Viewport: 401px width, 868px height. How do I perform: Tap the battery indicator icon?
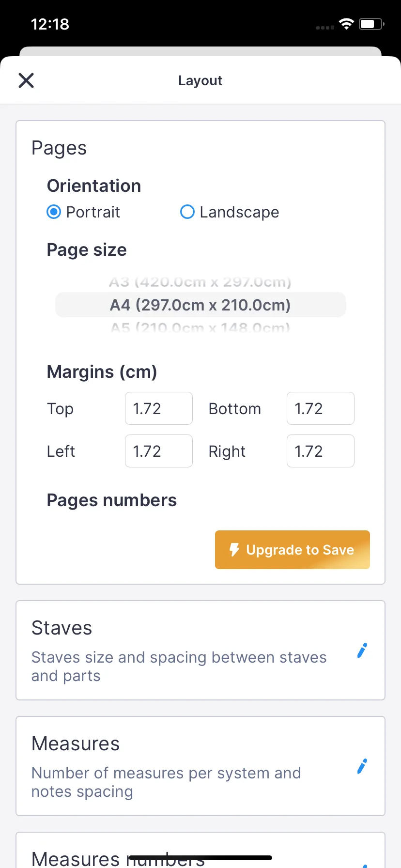(x=371, y=24)
